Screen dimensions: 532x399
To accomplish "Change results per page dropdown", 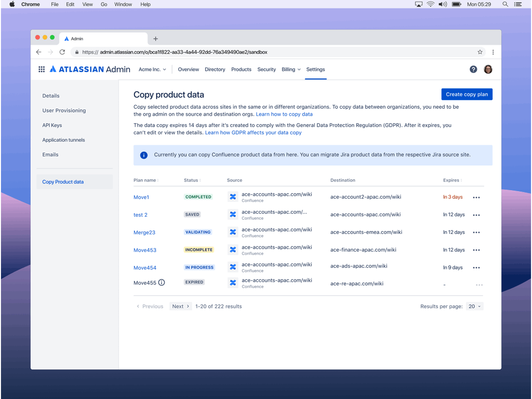I will [x=475, y=306].
